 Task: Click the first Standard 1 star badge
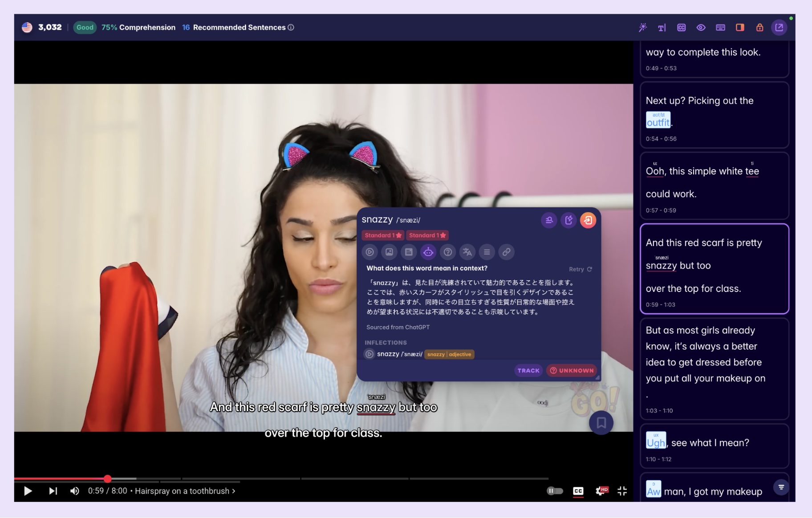[x=383, y=235]
